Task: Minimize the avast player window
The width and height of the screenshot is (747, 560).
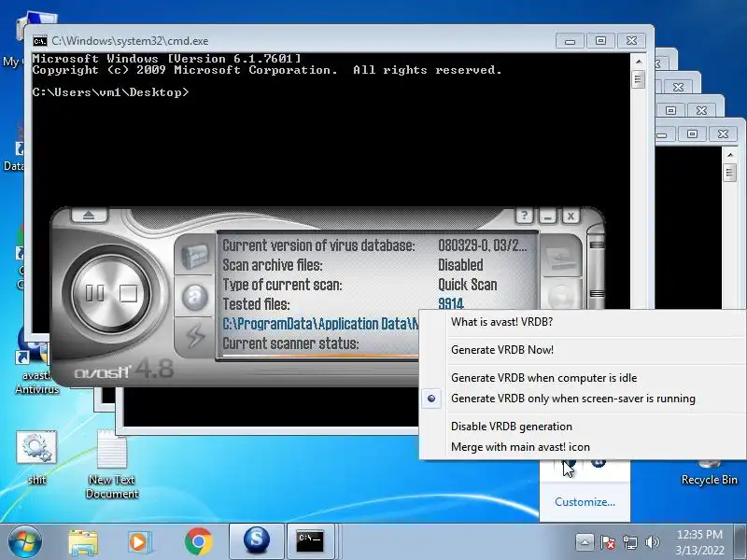Action: [x=547, y=217]
